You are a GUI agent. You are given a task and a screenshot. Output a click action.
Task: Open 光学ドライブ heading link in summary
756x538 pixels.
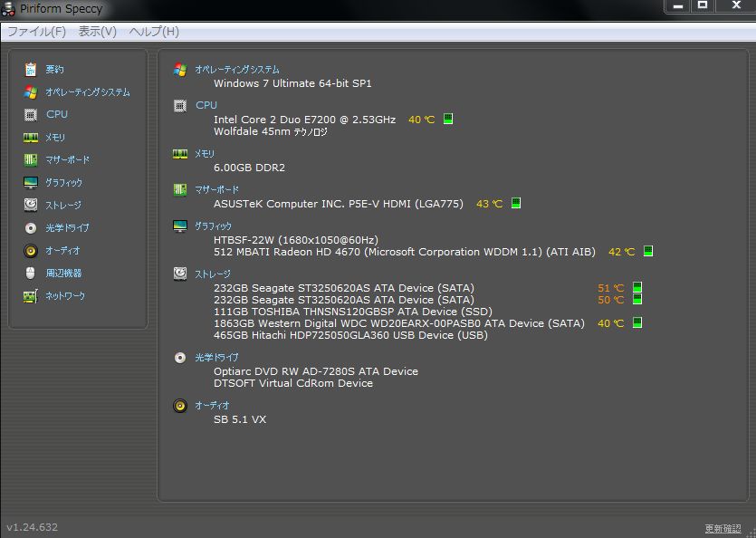pyautogui.click(x=217, y=358)
